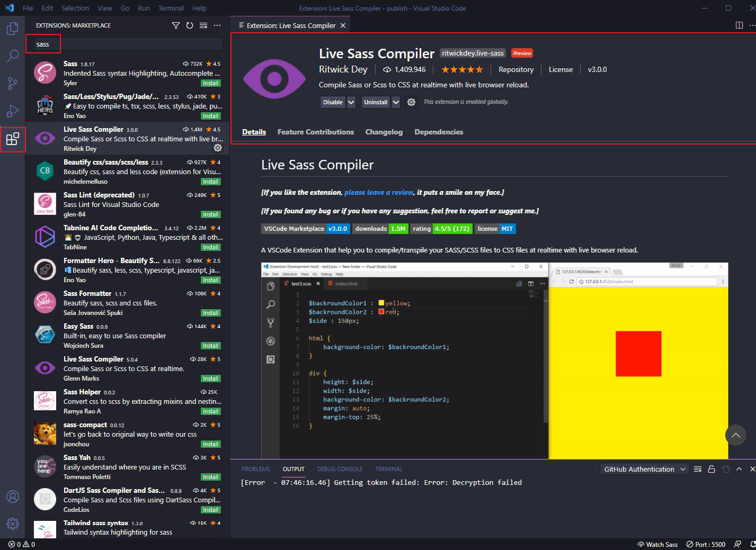Install the Sass extension by Syler
Viewport: 756px width, 550px height.
(211, 83)
